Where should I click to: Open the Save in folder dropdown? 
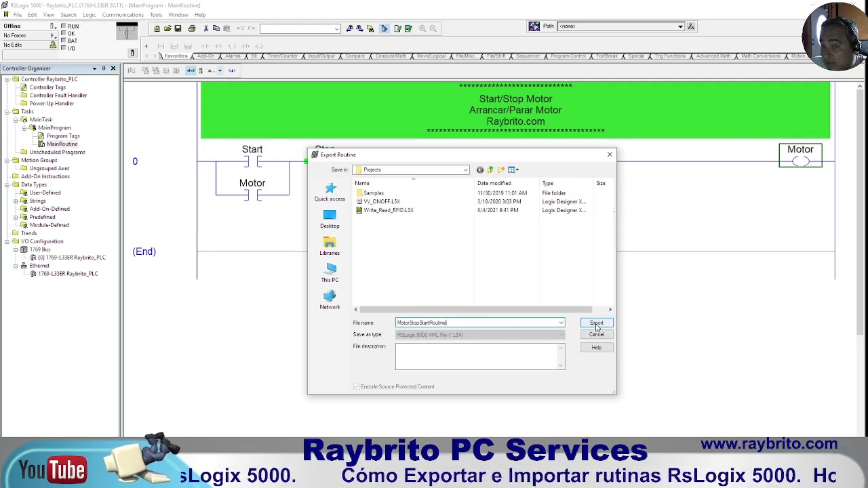[x=465, y=170]
